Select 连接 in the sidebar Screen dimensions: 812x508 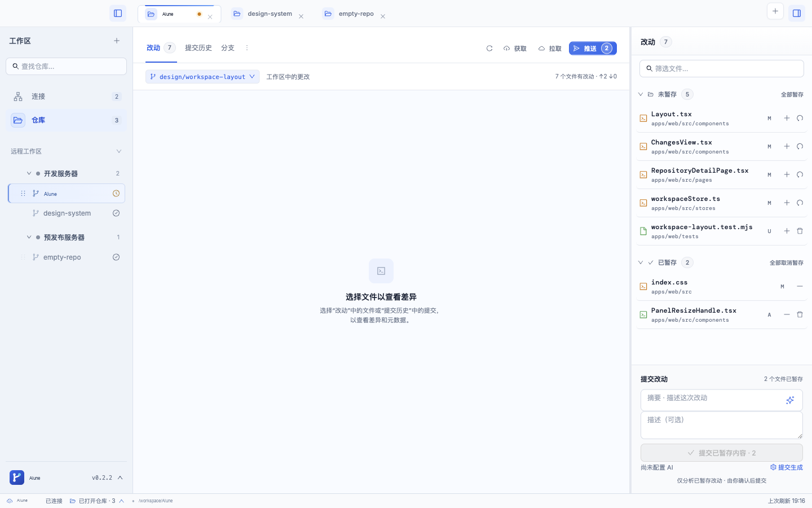pyautogui.click(x=66, y=97)
